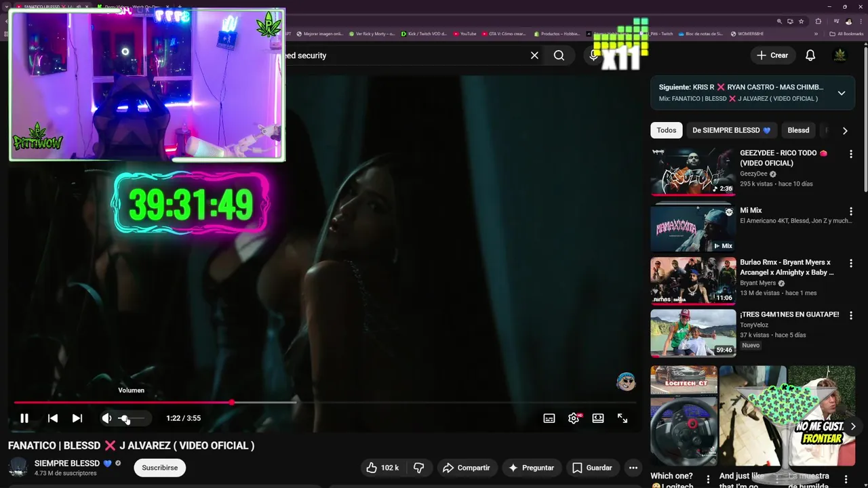Open Chrome profile avatar icon
Viewport: 868px width, 488px height.
click(x=848, y=21)
